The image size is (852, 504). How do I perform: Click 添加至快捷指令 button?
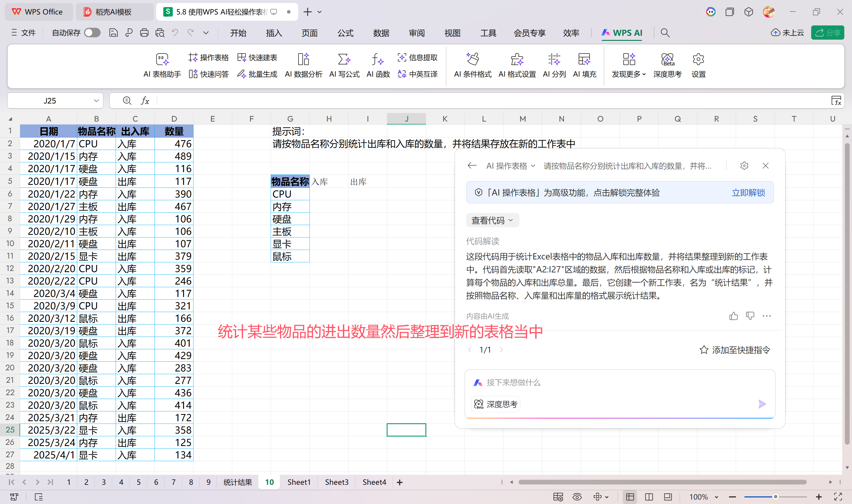[x=735, y=350]
